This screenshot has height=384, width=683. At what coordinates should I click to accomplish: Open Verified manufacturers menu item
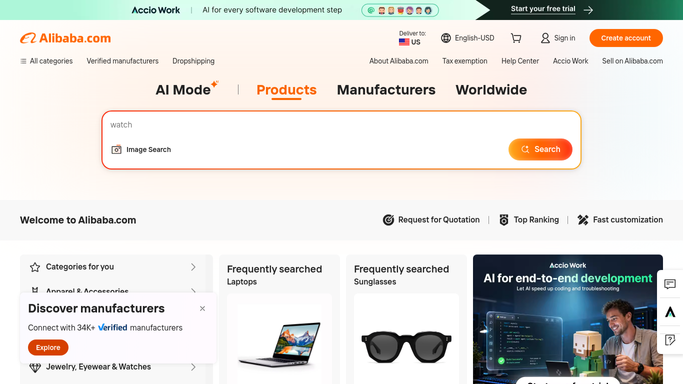point(122,61)
